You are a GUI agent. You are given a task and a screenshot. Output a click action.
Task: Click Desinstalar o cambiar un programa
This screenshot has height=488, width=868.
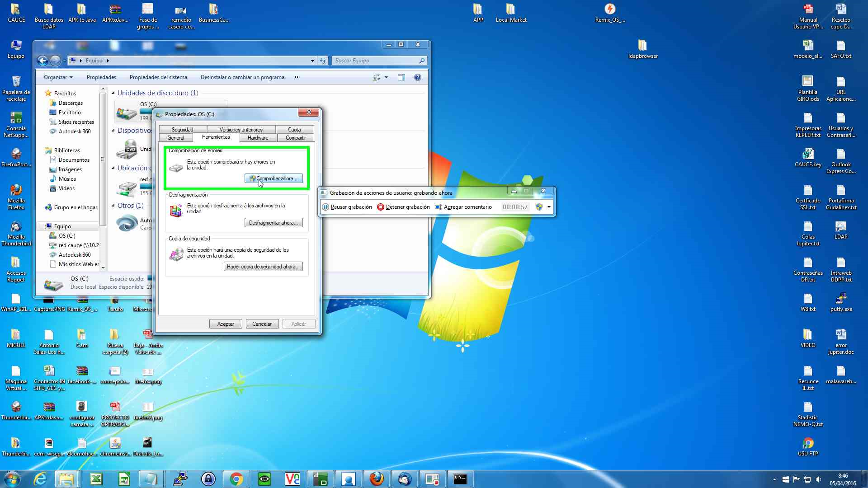pos(242,77)
